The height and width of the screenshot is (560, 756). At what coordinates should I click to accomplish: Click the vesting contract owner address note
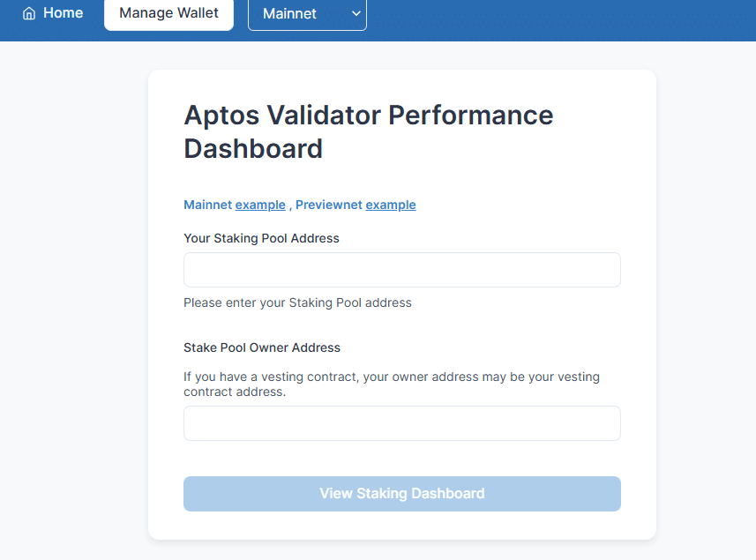(x=392, y=385)
